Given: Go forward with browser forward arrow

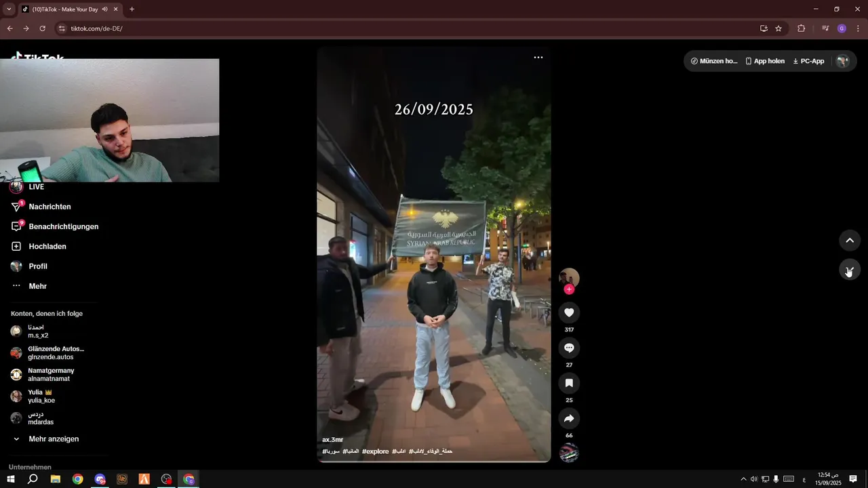Looking at the screenshot, I should point(26,28).
